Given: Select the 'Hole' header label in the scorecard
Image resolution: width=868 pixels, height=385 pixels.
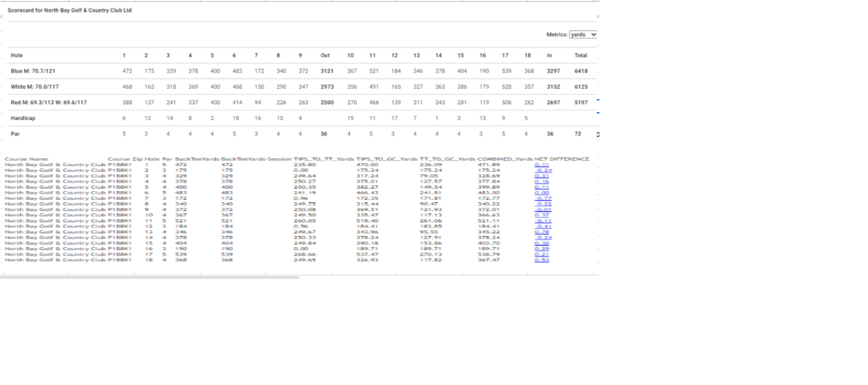Looking at the screenshot, I should pyautogui.click(x=17, y=55).
